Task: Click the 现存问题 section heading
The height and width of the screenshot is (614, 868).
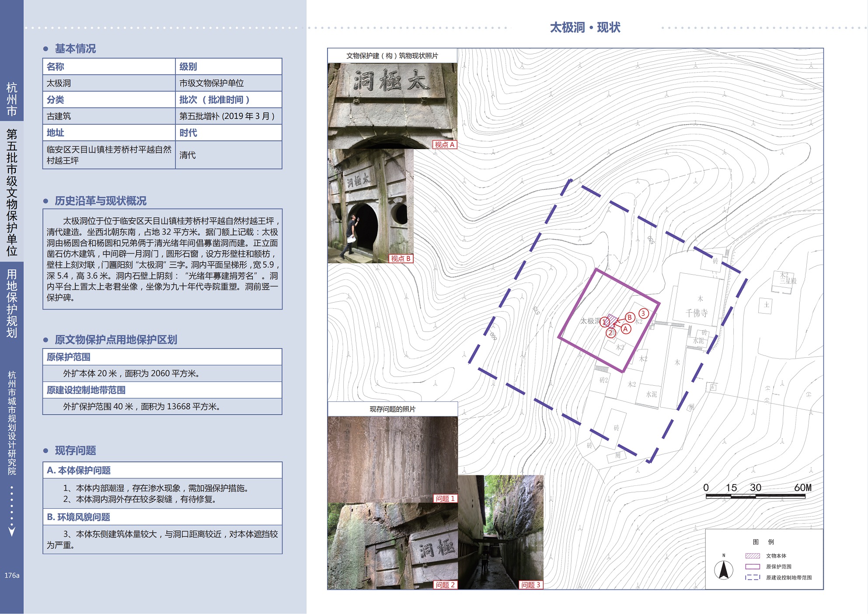Action: click(x=75, y=450)
